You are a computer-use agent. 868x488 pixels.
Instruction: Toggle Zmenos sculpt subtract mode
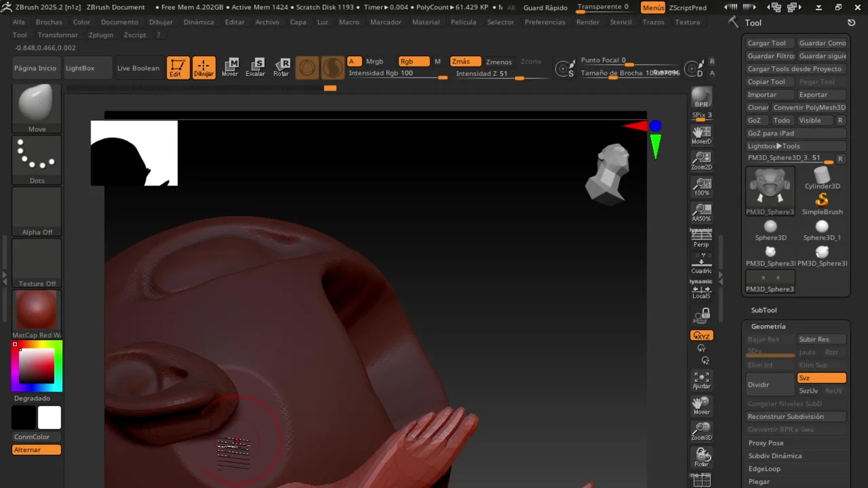499,62
